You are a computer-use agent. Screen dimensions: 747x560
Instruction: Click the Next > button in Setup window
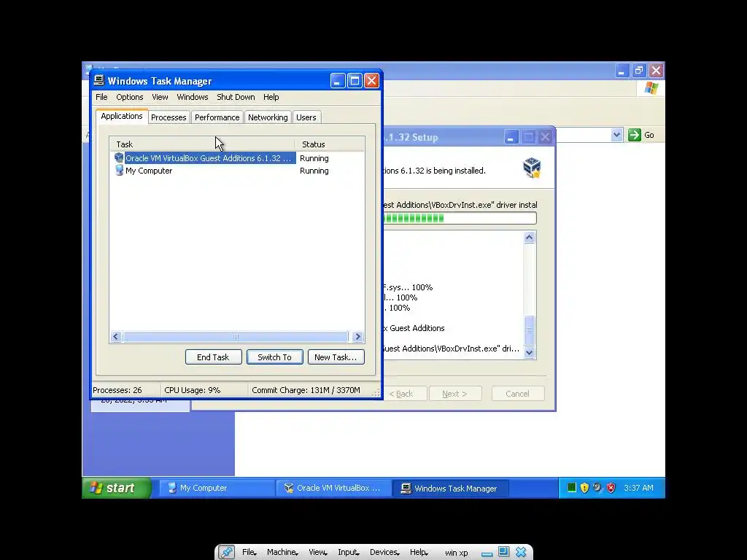coord(455,394)
